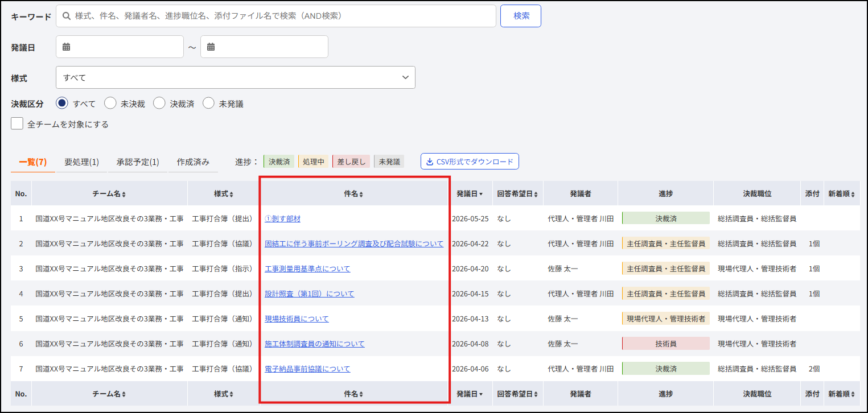
Task: Open the ①剥す部材 link
Action: (x=282, y=218)
